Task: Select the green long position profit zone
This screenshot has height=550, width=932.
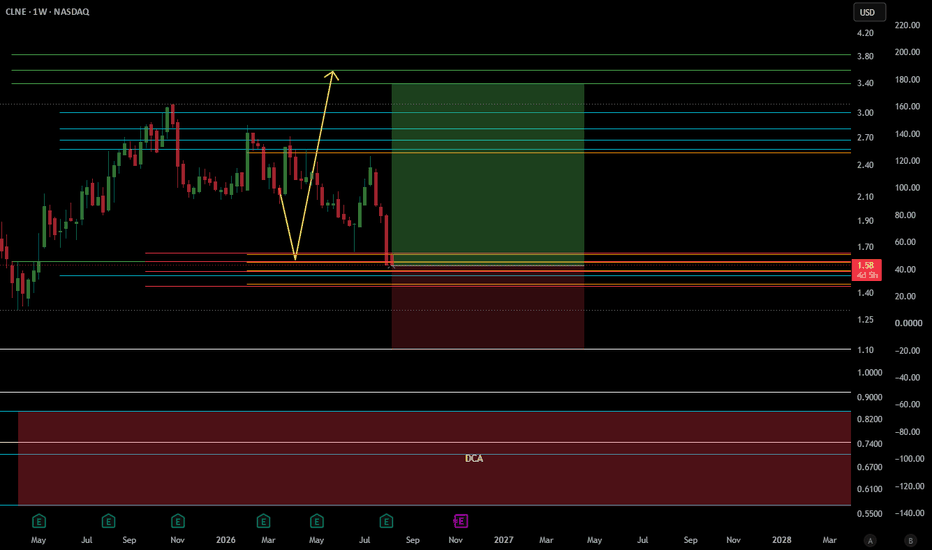Action: (487, 174)
